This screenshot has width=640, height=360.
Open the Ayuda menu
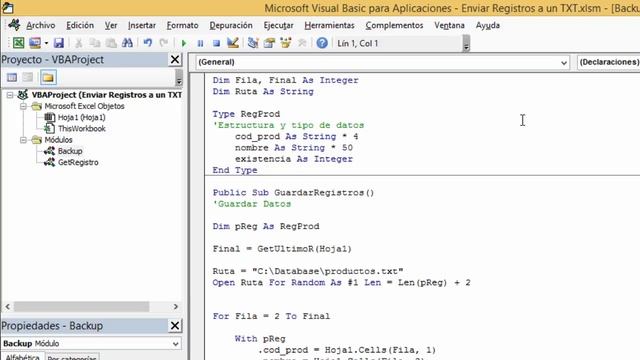tap(488, 25)
